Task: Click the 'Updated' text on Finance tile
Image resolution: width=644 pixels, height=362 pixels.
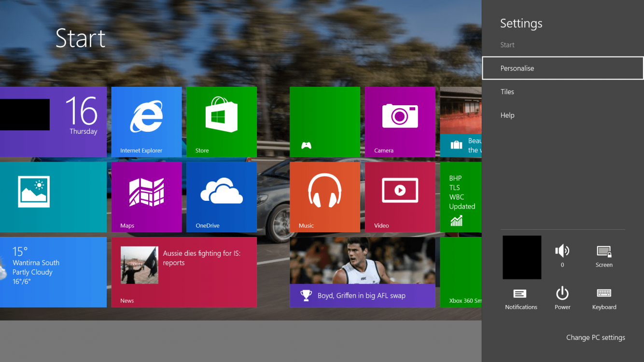Action: coord(462,207)
